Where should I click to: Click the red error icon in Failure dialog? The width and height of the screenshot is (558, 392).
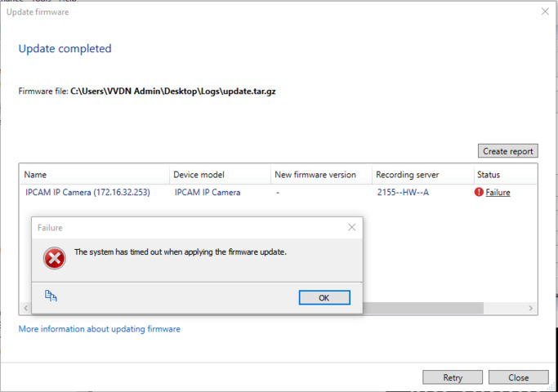pos(55,259)
